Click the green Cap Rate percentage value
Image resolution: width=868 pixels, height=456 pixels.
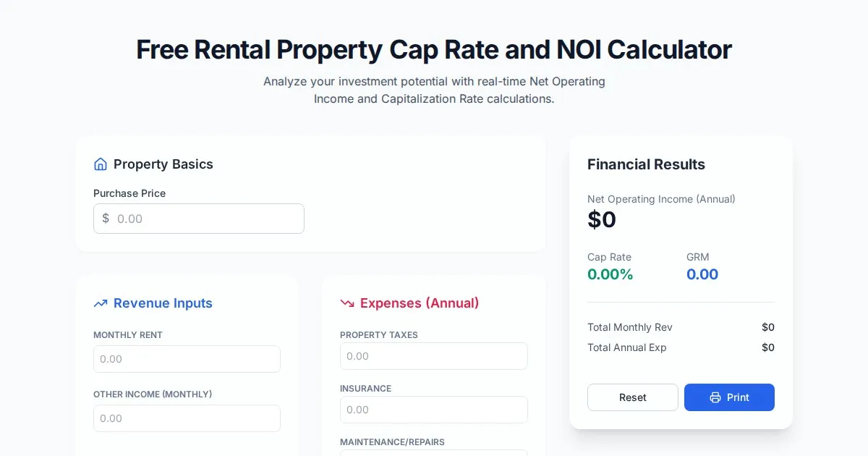[610, 274]
